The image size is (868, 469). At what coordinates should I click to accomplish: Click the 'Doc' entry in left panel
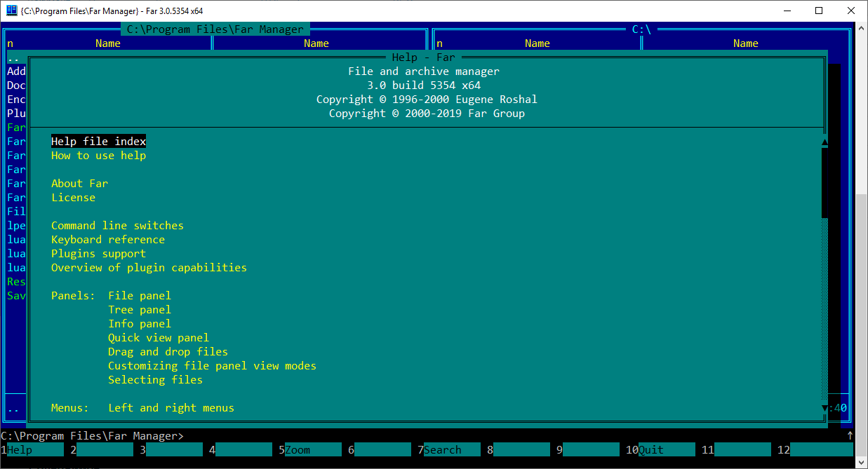click(16, 86)
